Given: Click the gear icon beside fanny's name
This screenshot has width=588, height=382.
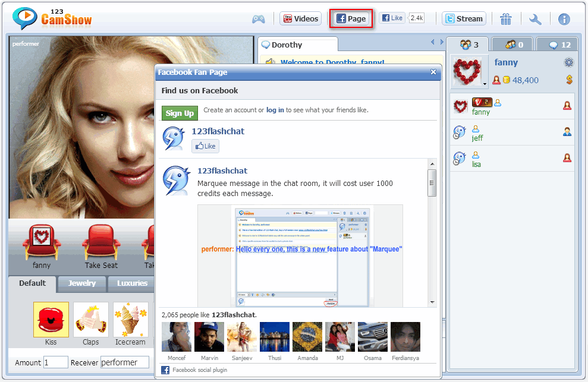Looking at the screenshot, I should (569, 62).
